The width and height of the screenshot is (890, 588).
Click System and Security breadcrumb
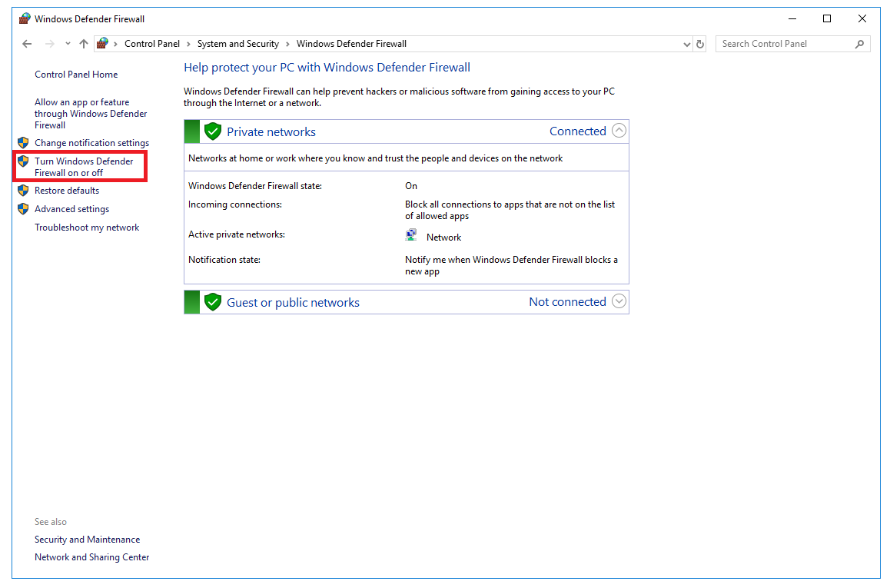[237, 44]
